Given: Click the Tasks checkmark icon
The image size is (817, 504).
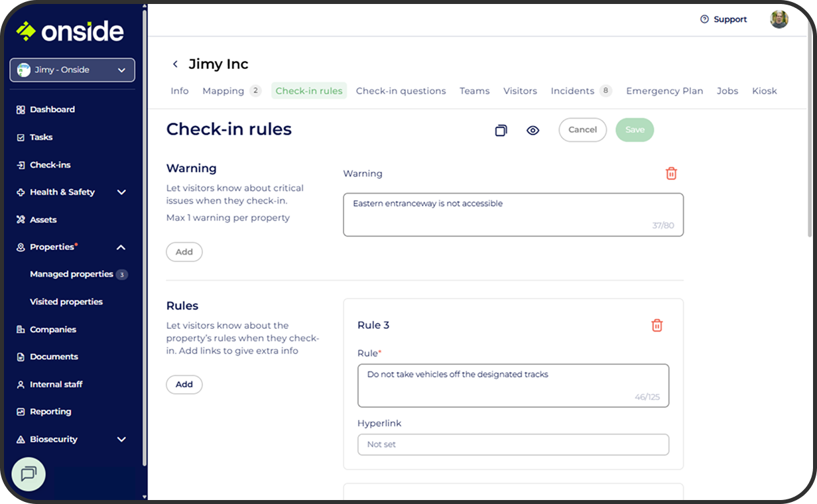Looking at the screenshot, I should pos(21,137).
